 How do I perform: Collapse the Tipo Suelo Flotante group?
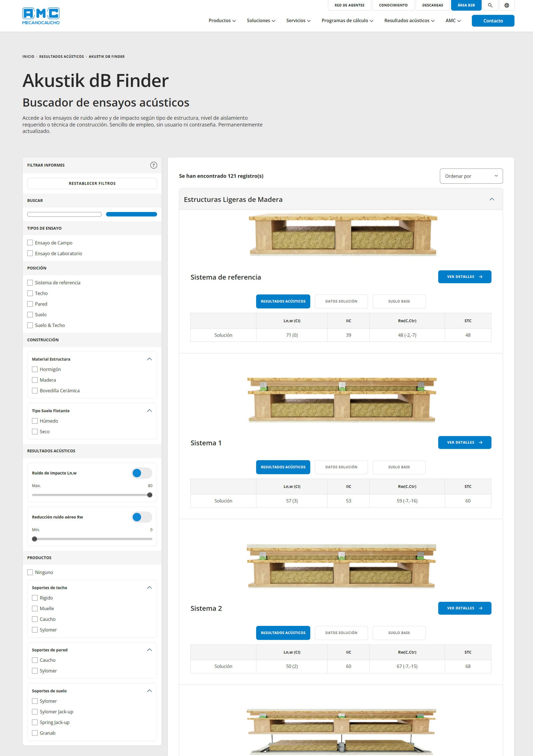tap(149, 411)
